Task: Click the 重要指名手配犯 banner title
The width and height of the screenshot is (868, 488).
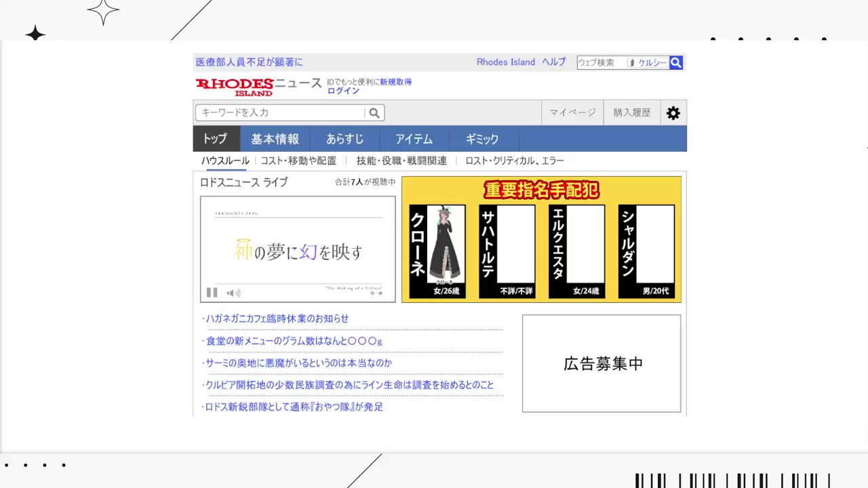Action: [x=542, y=190]
